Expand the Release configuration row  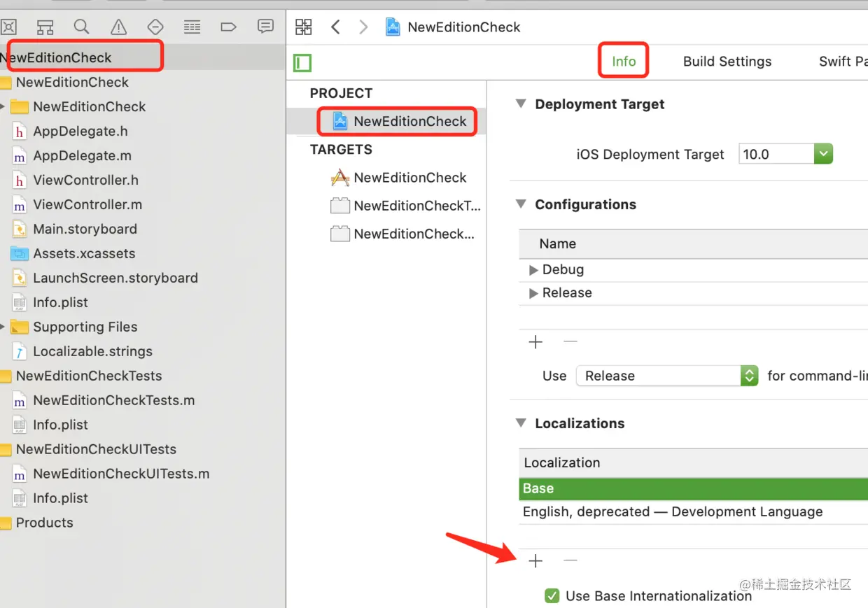[533, 293]
